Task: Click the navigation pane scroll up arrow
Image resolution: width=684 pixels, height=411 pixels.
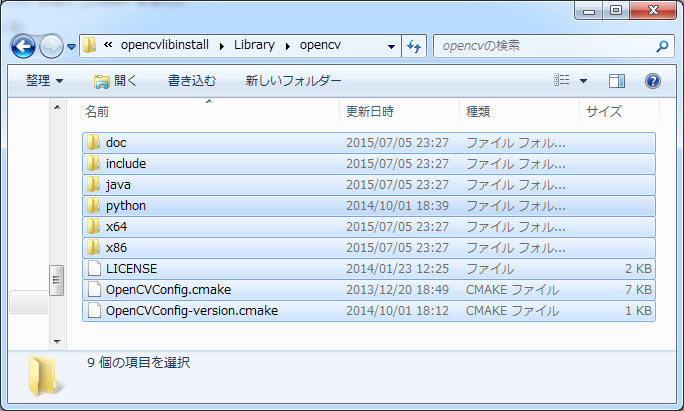Action: [57, 107]
